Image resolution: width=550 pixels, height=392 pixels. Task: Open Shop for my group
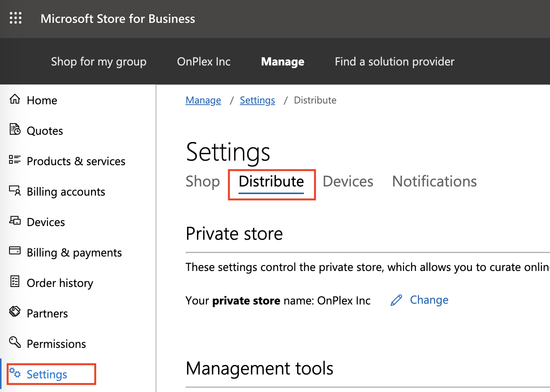(99, 62)
